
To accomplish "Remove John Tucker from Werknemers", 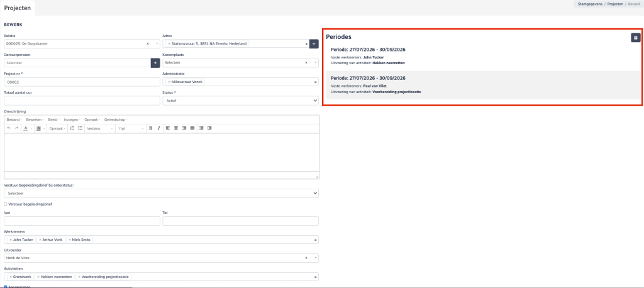I will click(11, 240).
